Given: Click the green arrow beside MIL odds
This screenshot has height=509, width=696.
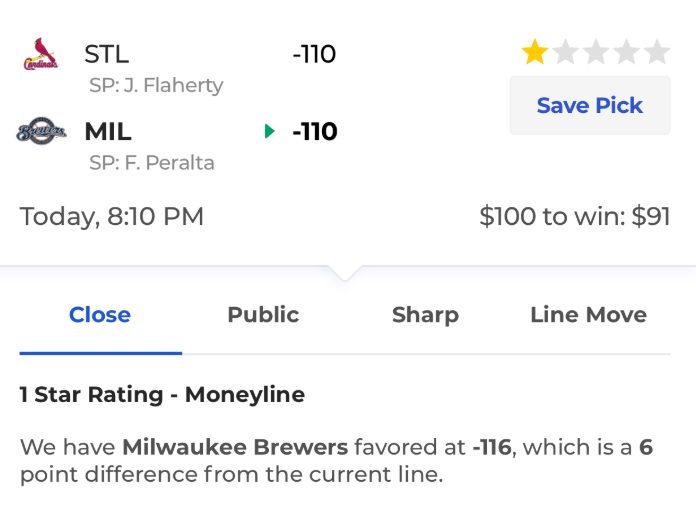Looking at the screenshot, I should point(269,131).
